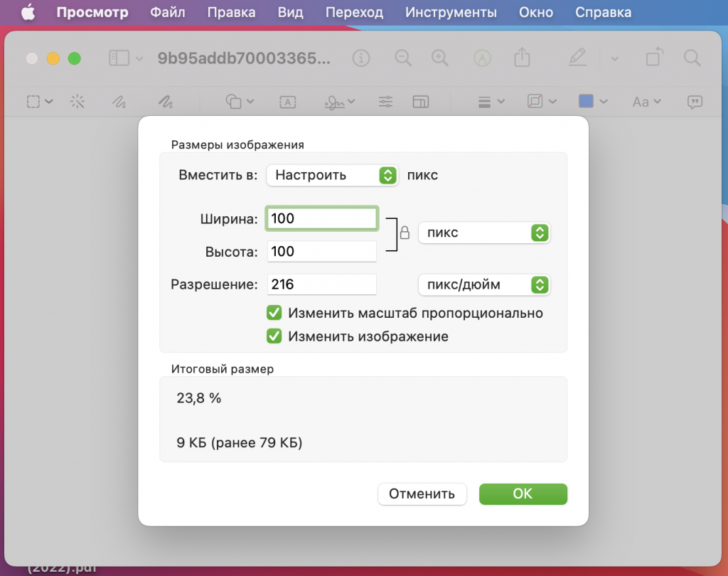Uncheck 'Изменить масштаб пропорционально' checkbox
The image size is (728, 576).
(274, 313)
